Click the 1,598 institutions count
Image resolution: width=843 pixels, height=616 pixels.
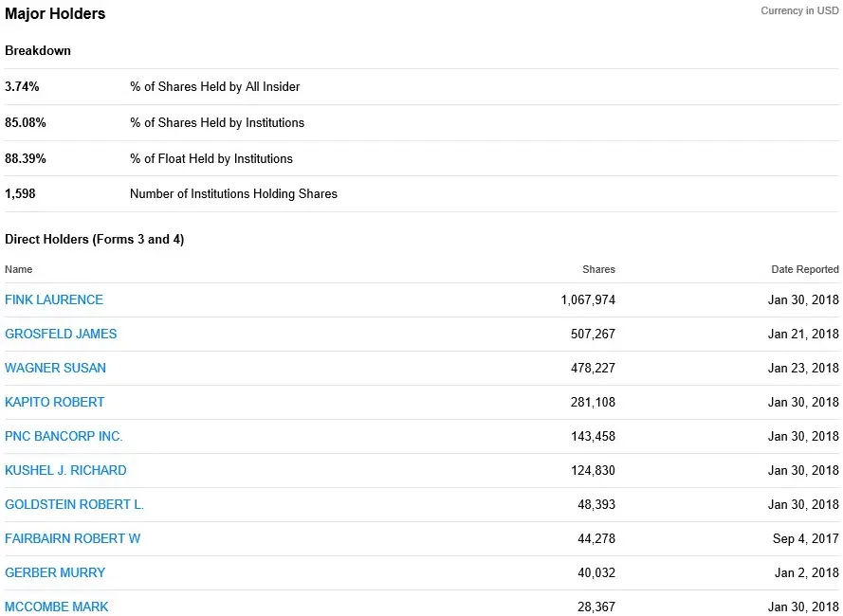pos(20,193)
